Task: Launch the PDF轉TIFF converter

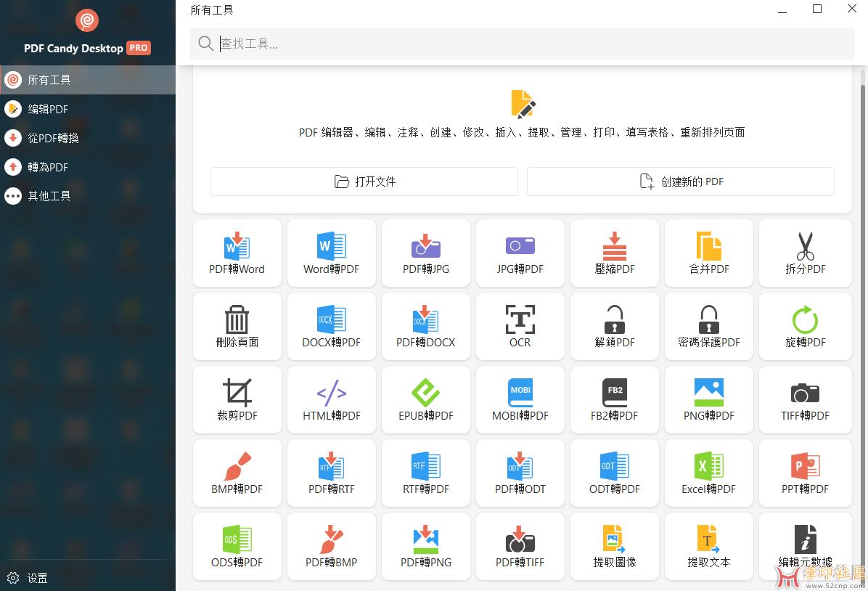Action: 520,546
